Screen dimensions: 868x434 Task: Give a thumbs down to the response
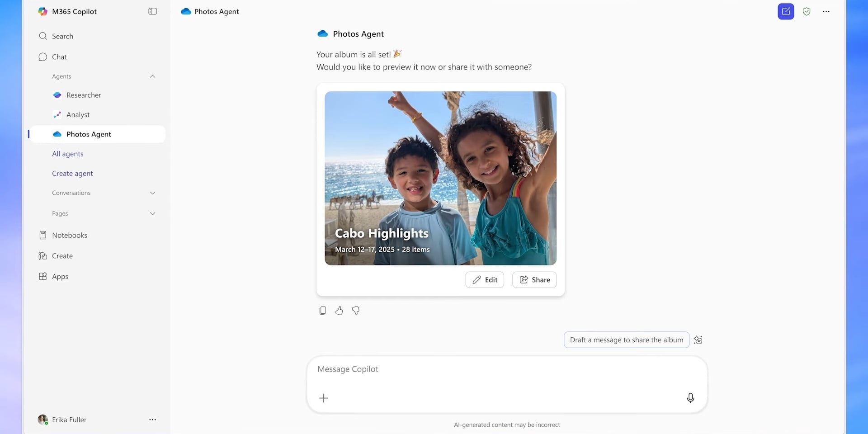(356, 311)
